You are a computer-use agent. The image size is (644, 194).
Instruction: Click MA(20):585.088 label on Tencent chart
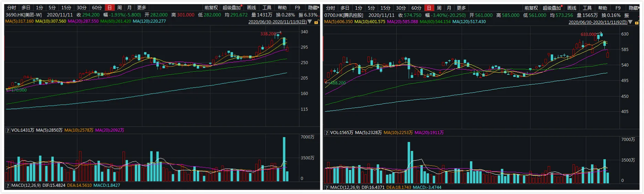pos(402,22)
